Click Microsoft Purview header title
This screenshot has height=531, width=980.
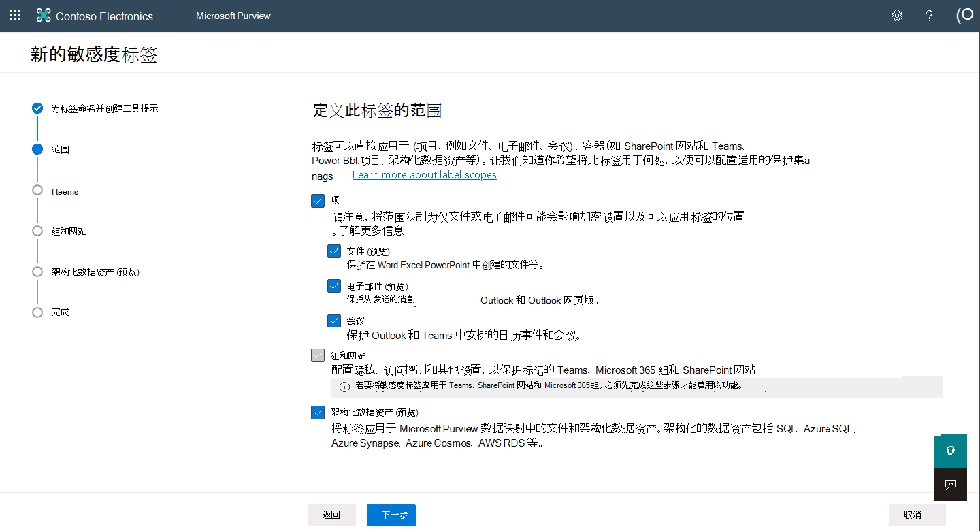coord(233,16)
